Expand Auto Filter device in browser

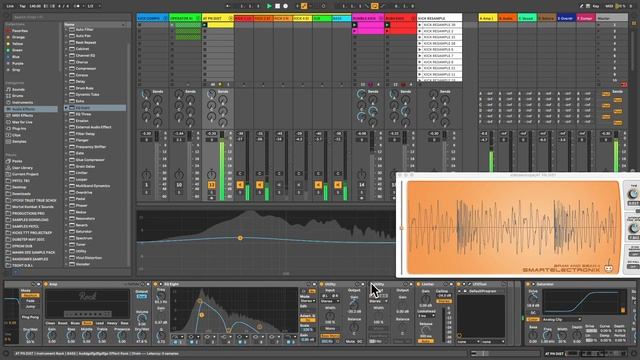(66, 29)
